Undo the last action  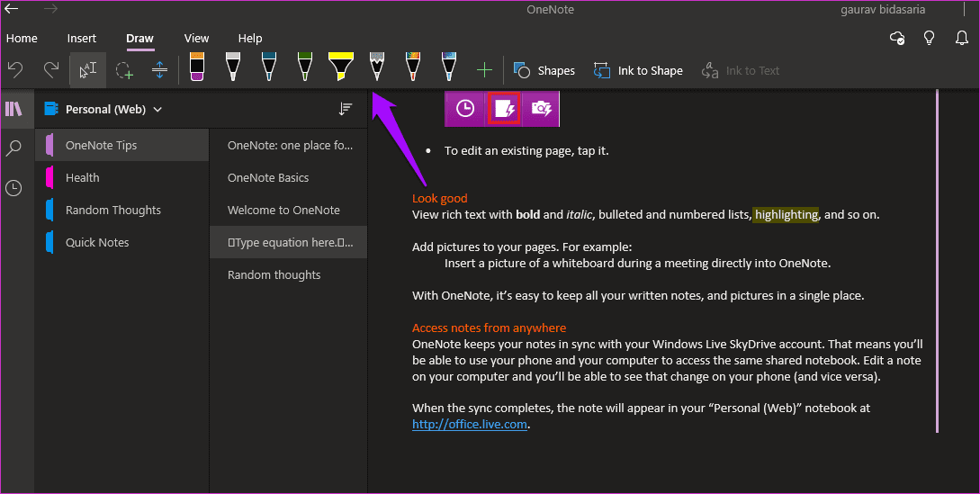tap(15, 70)
